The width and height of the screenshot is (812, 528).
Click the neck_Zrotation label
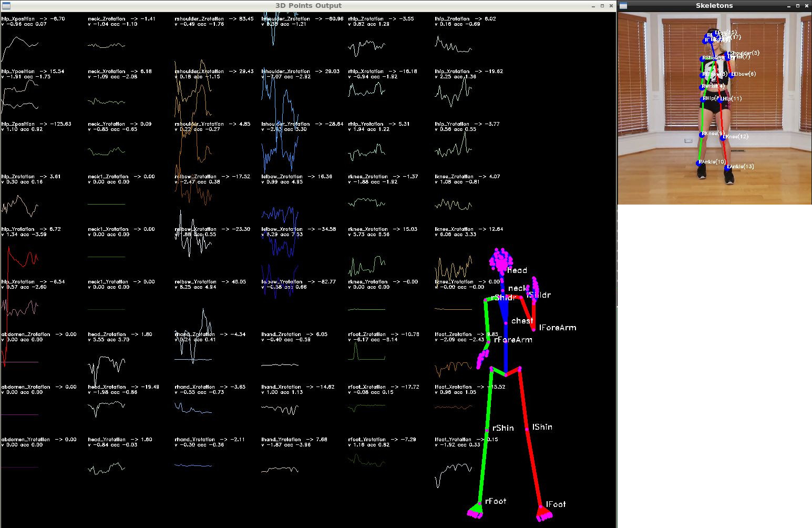pyautogui.click(x=107, y=18)
